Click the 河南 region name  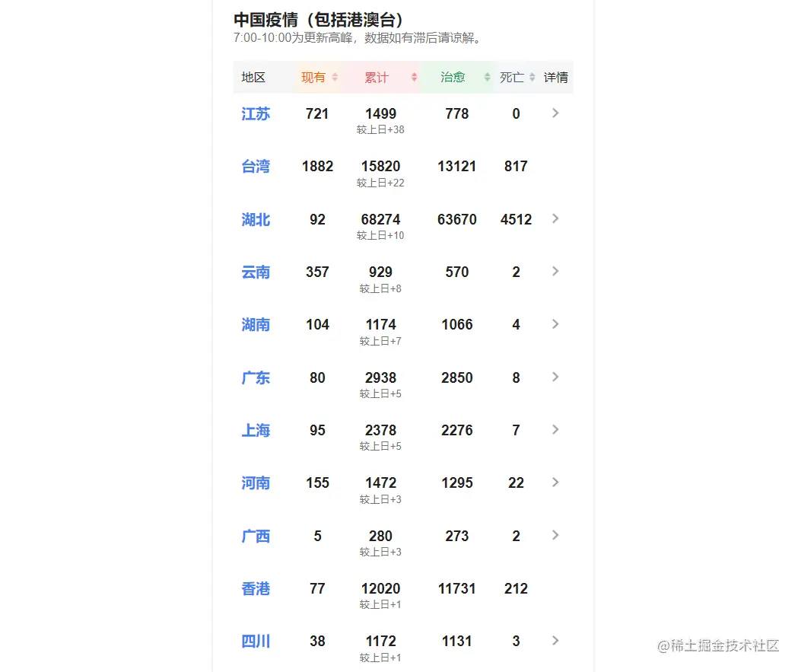pos(256,483)
